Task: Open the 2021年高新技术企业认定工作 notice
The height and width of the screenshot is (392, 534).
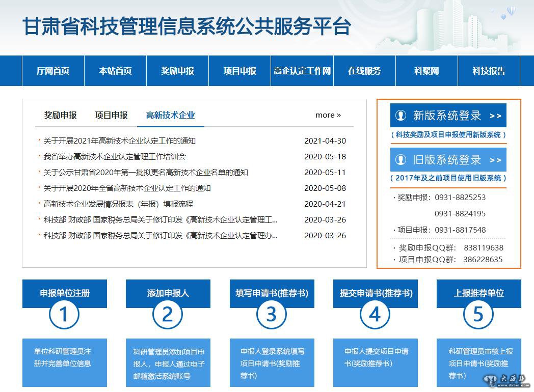Action: (119, 141)
